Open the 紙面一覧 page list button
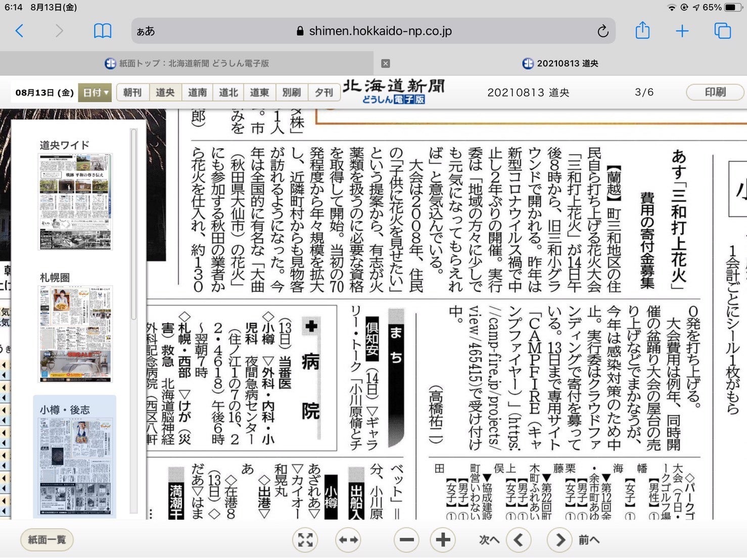The width and height of the screenshot is (747, 560). pyautogui.click(x=47, y=540)
